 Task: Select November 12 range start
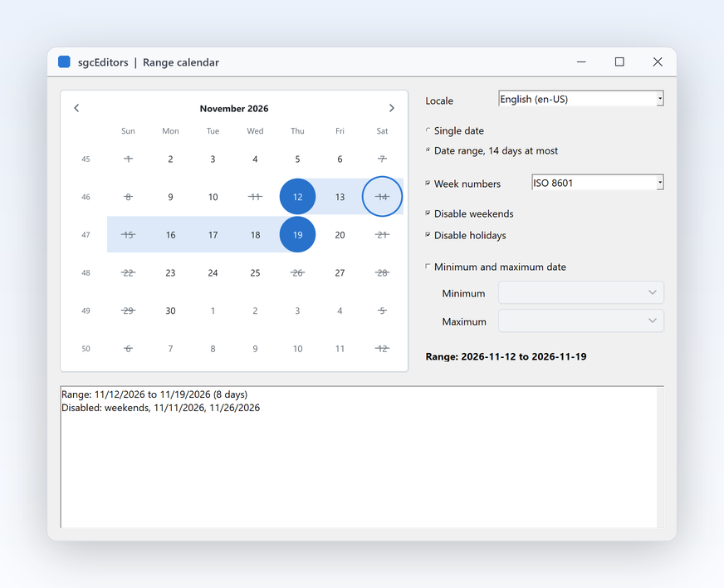coord(298,197)
